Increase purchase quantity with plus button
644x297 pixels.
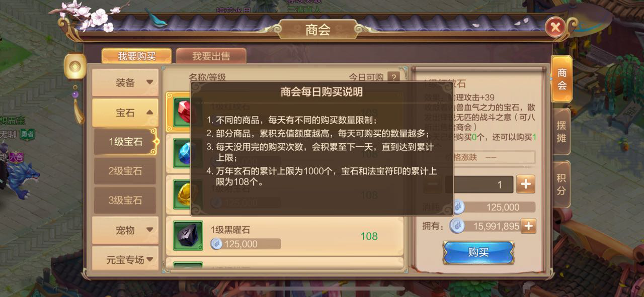[526, 184]
